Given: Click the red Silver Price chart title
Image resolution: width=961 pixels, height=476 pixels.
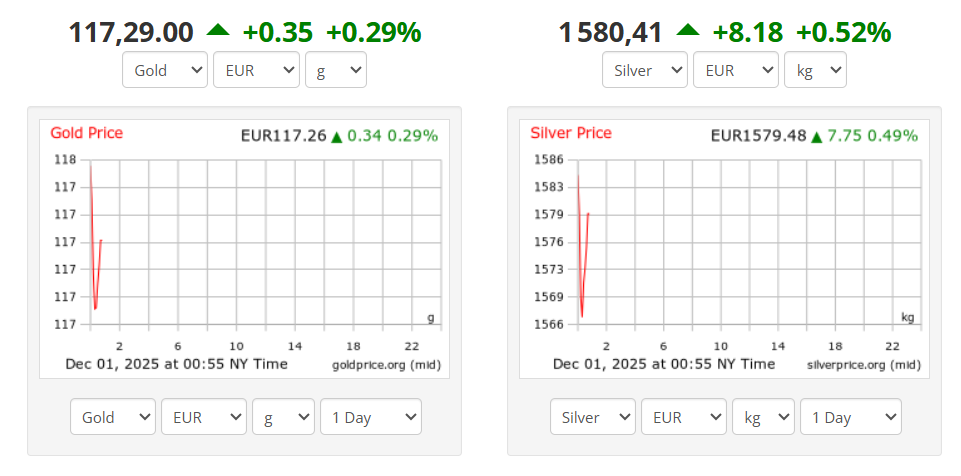Looking at the screenshot, I should click(x=571, y=133).
